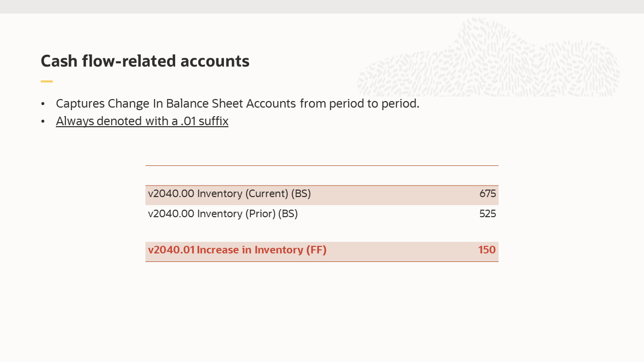The width and height of the screenshot is (644, 362).
Task: Click the value 675 in the table
Action: [x=488, y=194]
